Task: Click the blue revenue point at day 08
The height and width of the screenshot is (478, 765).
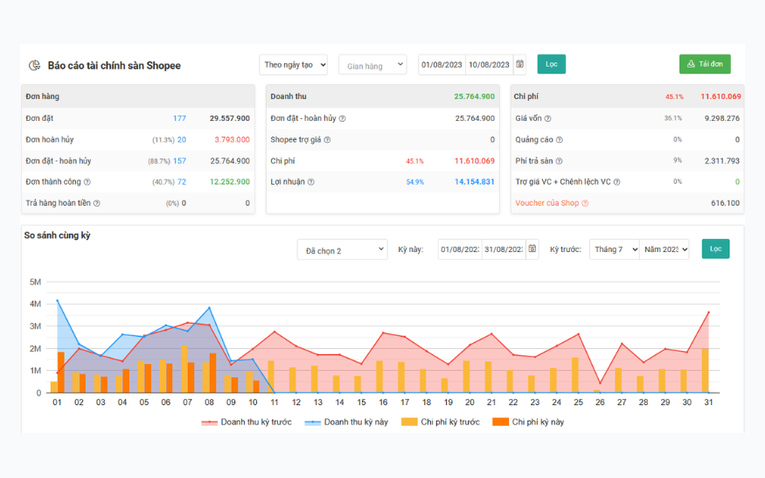Action: point(209,308)
